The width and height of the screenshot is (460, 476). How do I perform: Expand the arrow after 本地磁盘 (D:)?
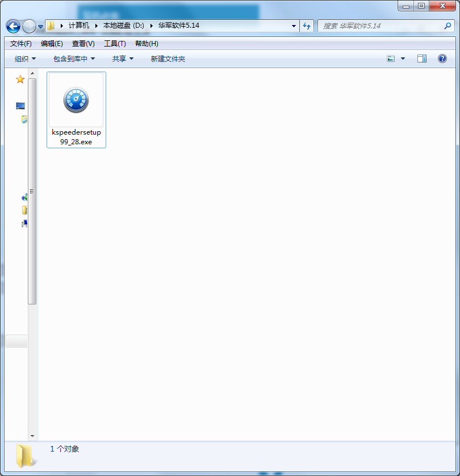151,26
